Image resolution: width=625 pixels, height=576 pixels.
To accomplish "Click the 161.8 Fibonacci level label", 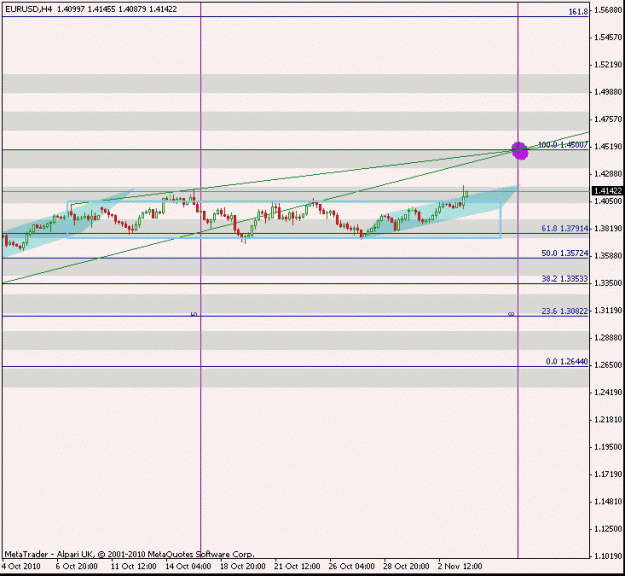I will click(578, 12).
